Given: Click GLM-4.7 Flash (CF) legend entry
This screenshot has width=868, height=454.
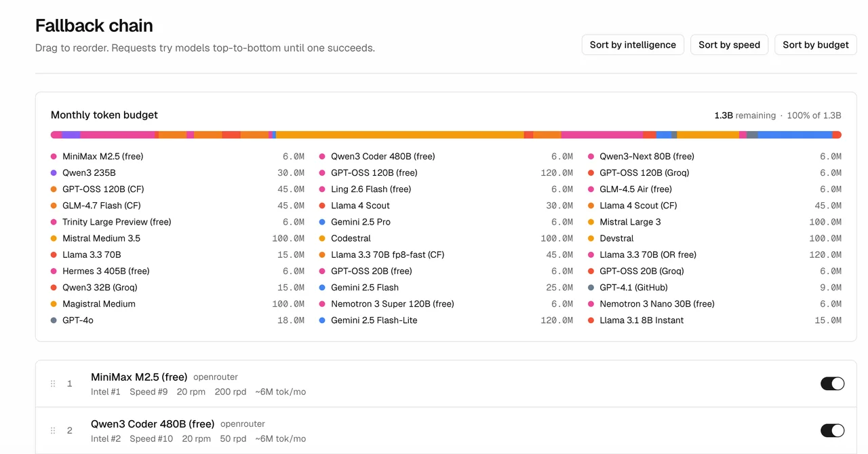Looking at the screenshot, I should point(102,206).
